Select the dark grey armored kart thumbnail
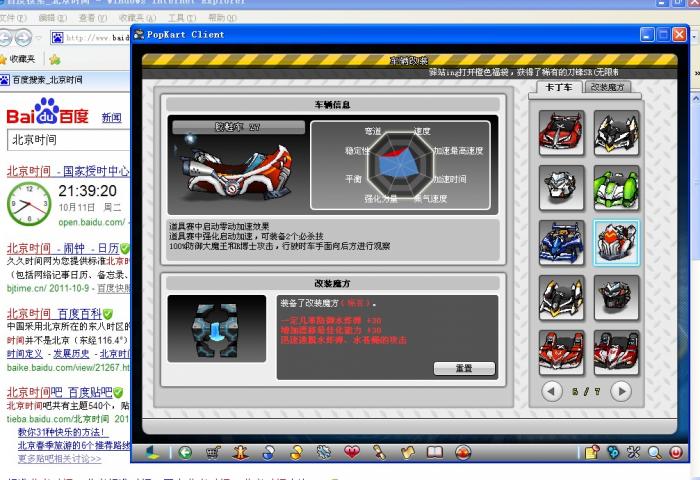 pyautogui.click(x=616, y=298)
